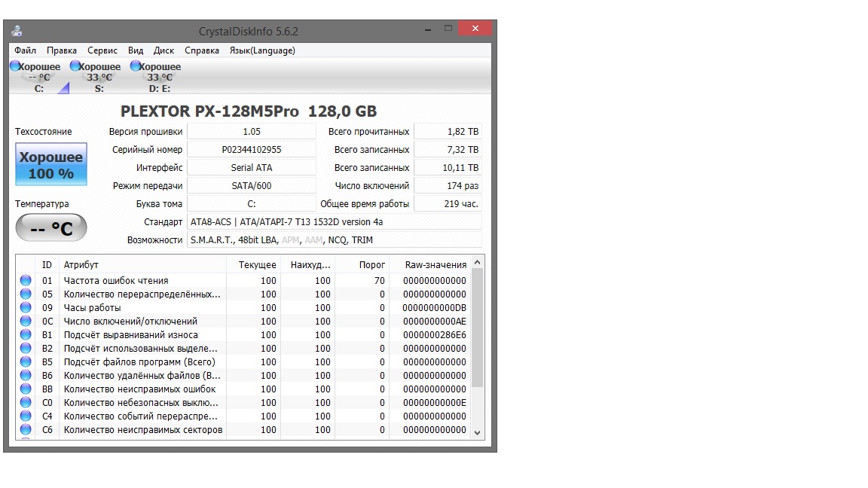Click the Raw-значения column header
868x488 pixels.
(x=436, y=265)
